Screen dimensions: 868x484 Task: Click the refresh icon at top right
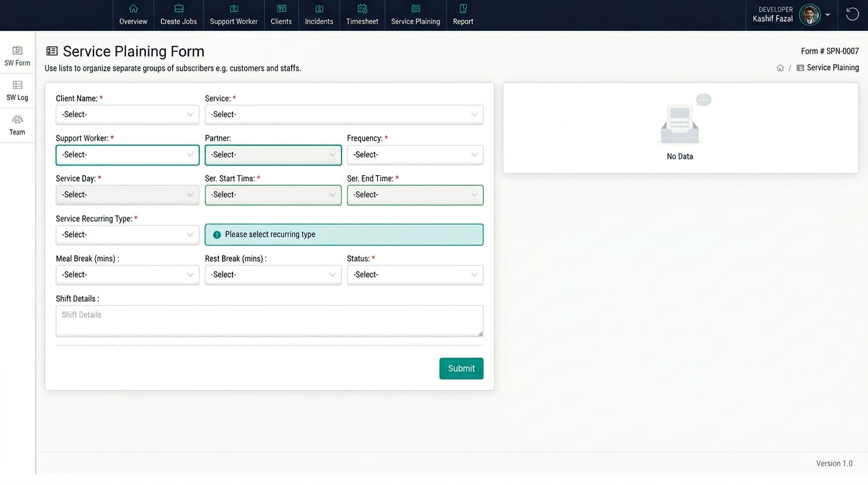(852, 14)
